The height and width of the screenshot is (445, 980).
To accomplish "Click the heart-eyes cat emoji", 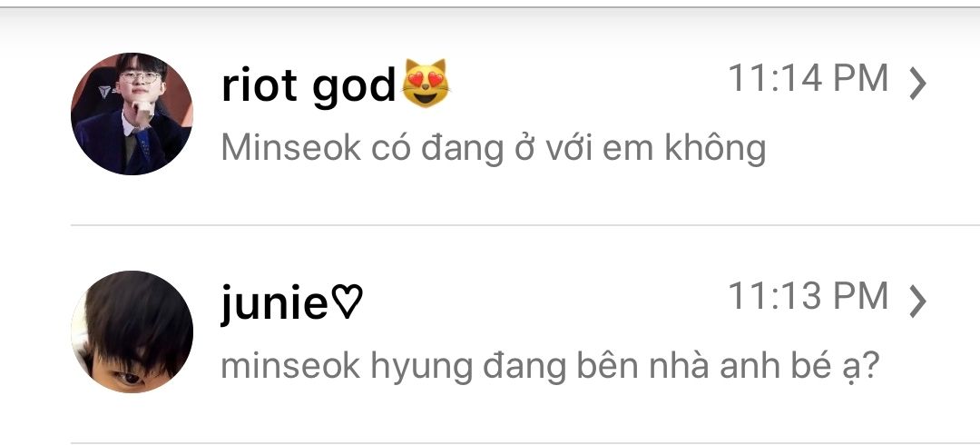I will (425, 84).
